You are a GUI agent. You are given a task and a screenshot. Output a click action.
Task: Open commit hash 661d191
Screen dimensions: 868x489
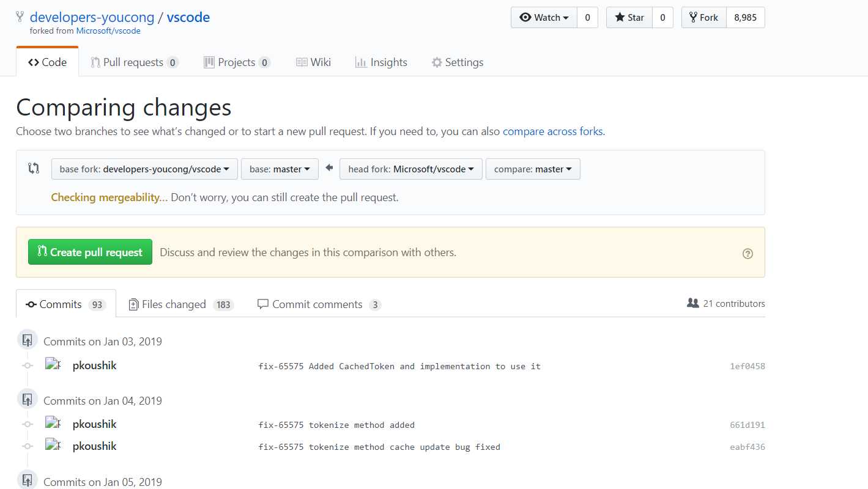(x=747, y=425)
